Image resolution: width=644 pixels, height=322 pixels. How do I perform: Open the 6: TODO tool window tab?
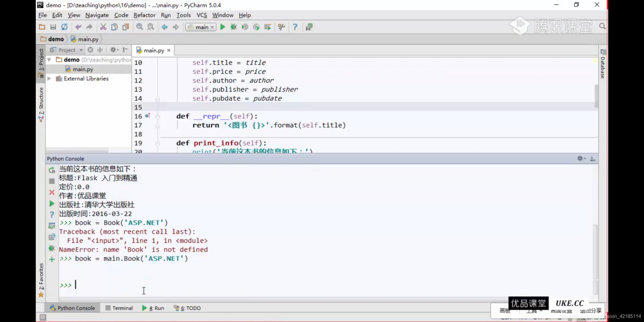click(x=187, y=308)
